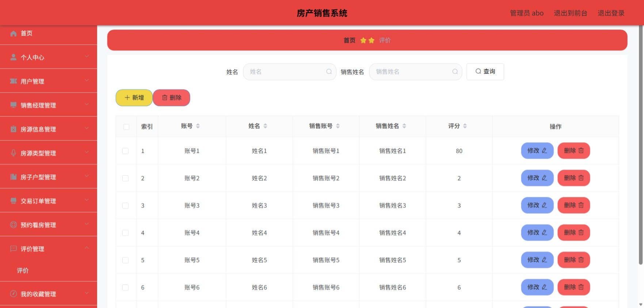This screenshot has width=644, height=308.
Task: Click the home icon beside 首页 in sidebar
Action: [14, 34]
